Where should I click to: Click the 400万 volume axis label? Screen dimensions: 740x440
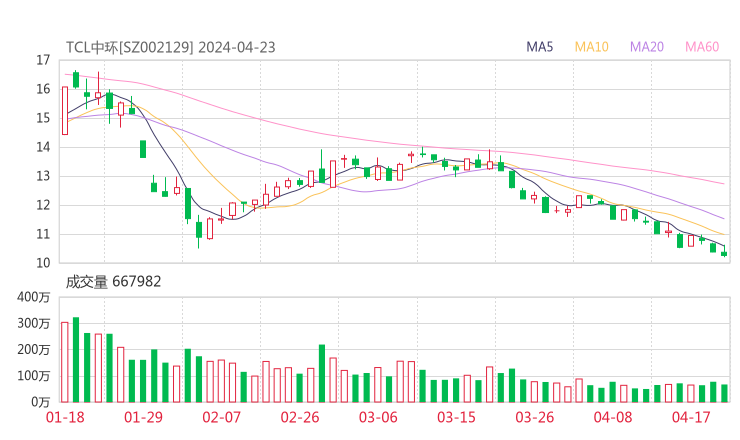point(33,297)
